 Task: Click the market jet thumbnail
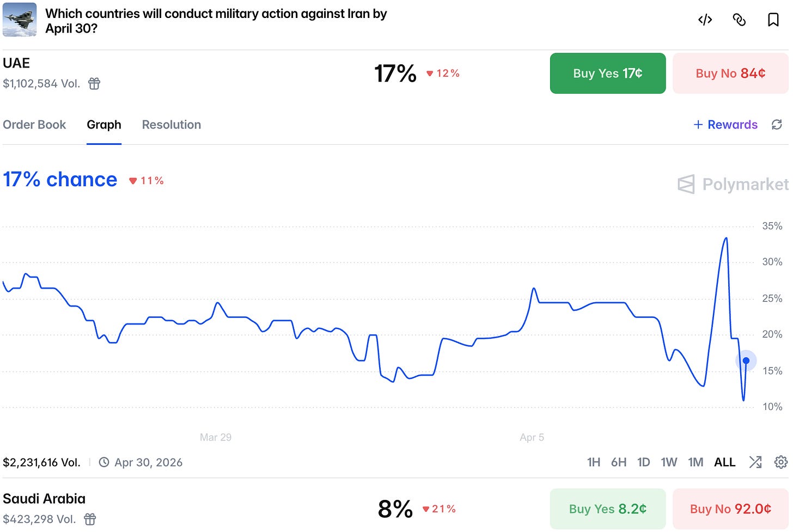click(20, 20)
